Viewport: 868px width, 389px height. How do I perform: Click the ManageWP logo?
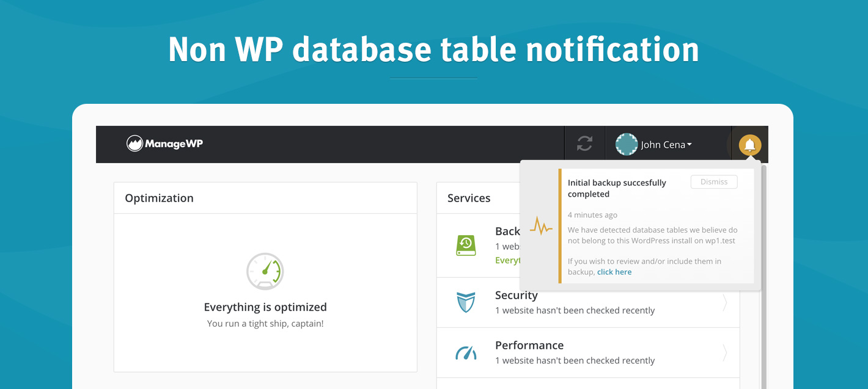164,144
